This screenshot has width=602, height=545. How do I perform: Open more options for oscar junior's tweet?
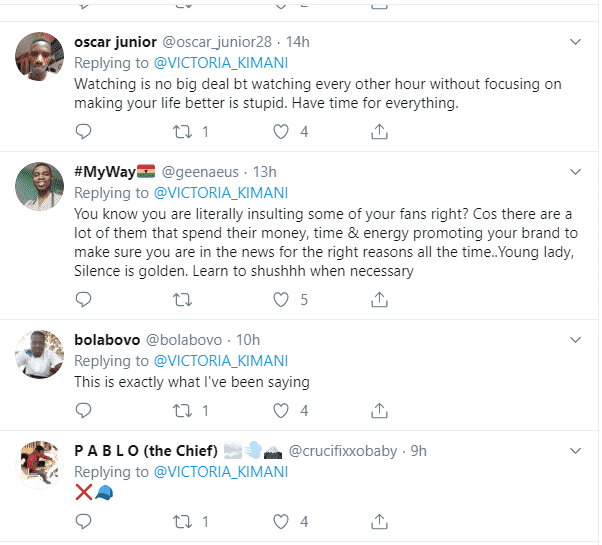[x=575, y=42]
